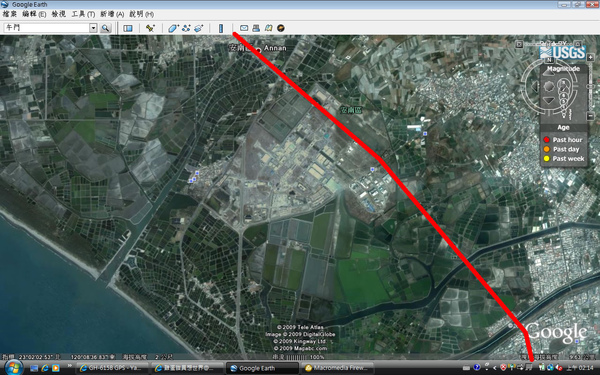
Task: Click the media player quick launch icon
Action: pyautogui.click(x=55, y=368)
